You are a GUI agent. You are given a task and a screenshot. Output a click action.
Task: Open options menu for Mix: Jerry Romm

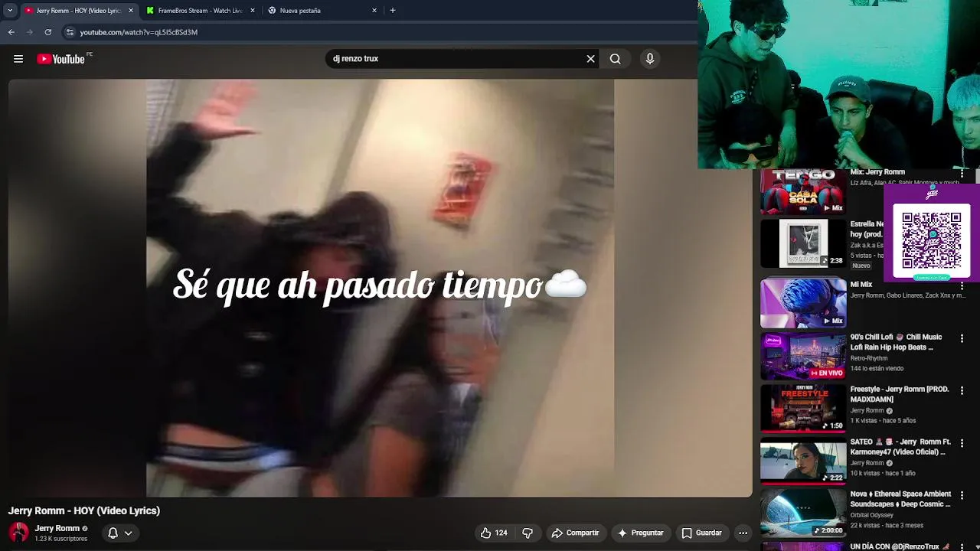click(x=962, y=174)
